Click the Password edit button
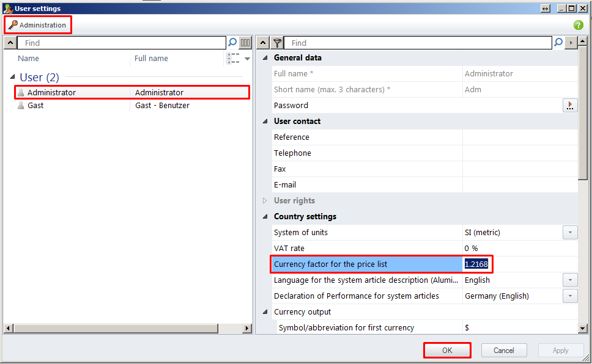Viewport: 592px width, 364px height. 569,106
